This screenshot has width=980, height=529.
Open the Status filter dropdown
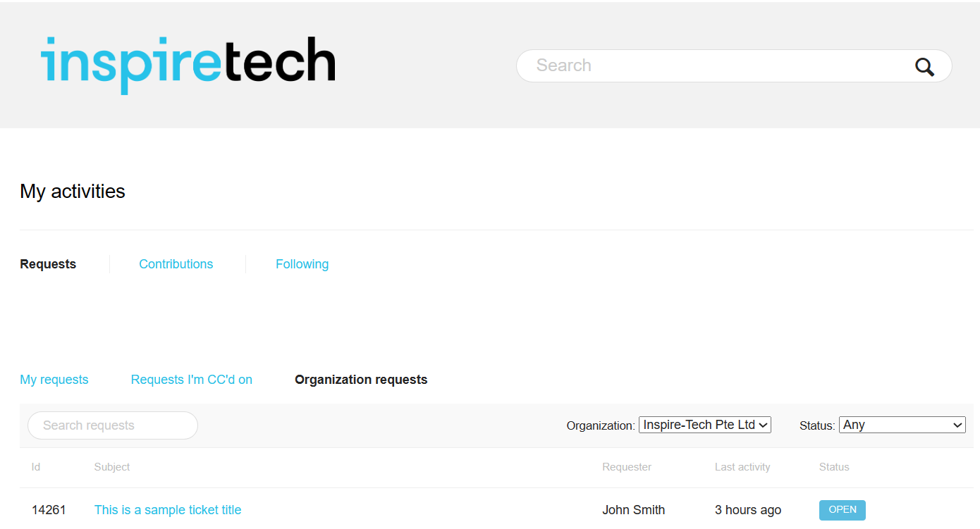pos(902,425)
